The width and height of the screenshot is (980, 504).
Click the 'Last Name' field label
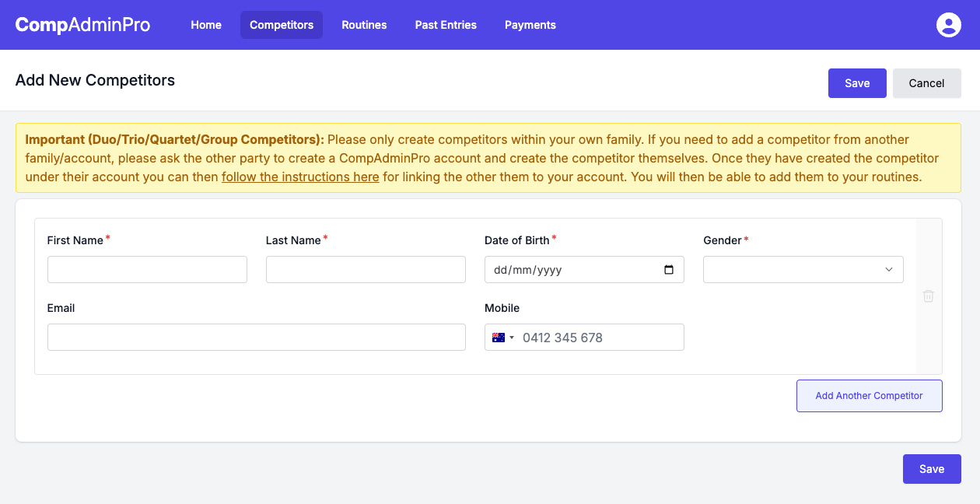(x=293, y=240)
